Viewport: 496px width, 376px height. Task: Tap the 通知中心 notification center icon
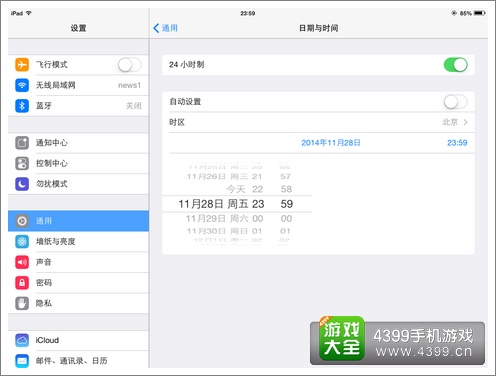[x=22, y=143]
